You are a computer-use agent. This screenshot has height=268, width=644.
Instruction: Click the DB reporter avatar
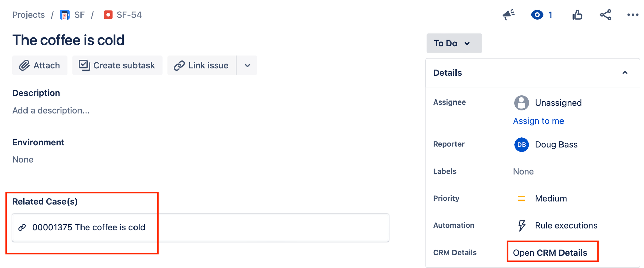[x=521, y=144]
